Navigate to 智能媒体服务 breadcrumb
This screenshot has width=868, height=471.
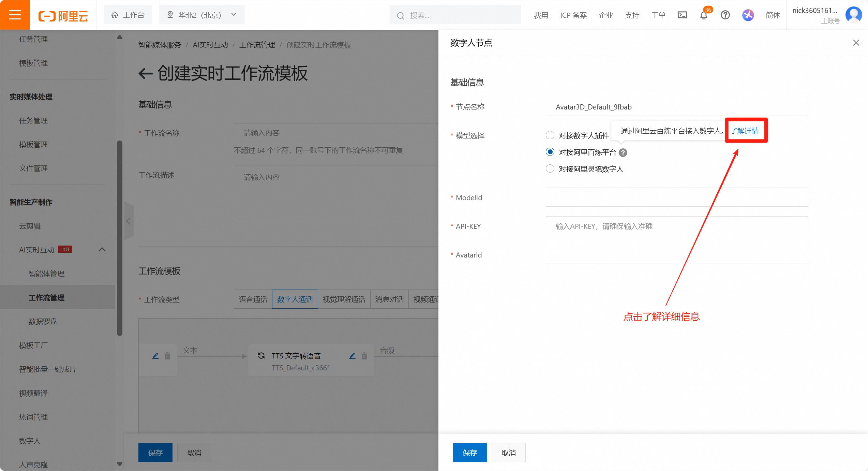click(160, 45)
